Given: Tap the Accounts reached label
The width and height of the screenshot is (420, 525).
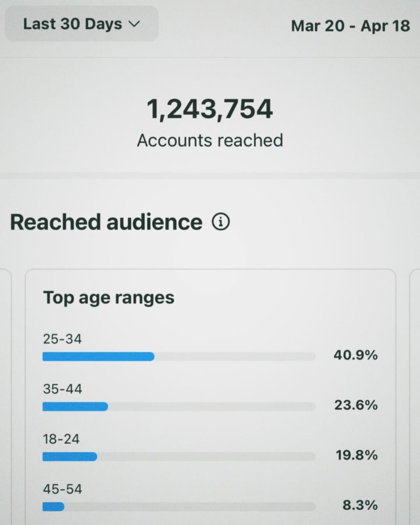Looking at the screenshot, I should point(210,141).
